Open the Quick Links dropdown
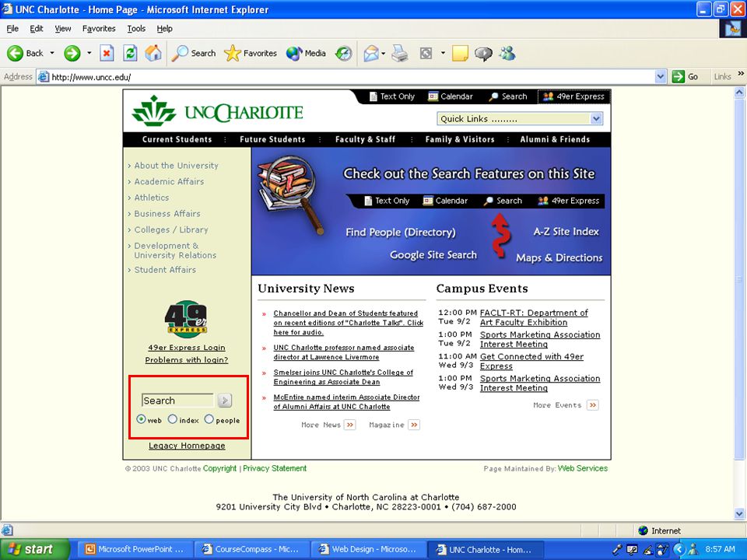This screenshot has height=560, width=747. [520, 118]
